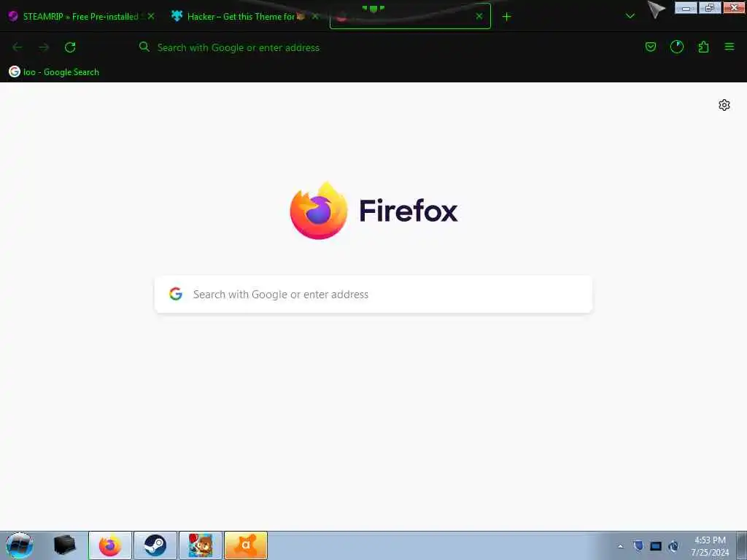Viewport: 747px width, 560px height.
Task: Click the Firefox taskbar icon
Action: click(110, 545)
